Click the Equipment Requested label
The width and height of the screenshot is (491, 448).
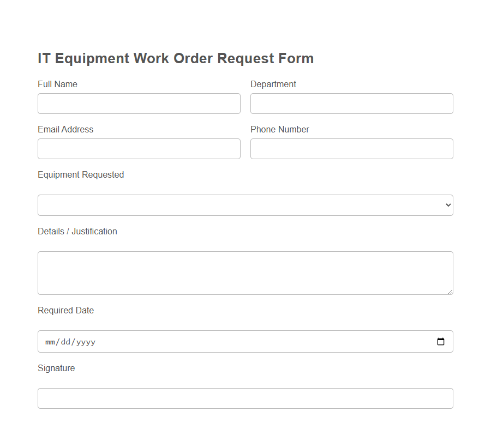coord(80,174)
